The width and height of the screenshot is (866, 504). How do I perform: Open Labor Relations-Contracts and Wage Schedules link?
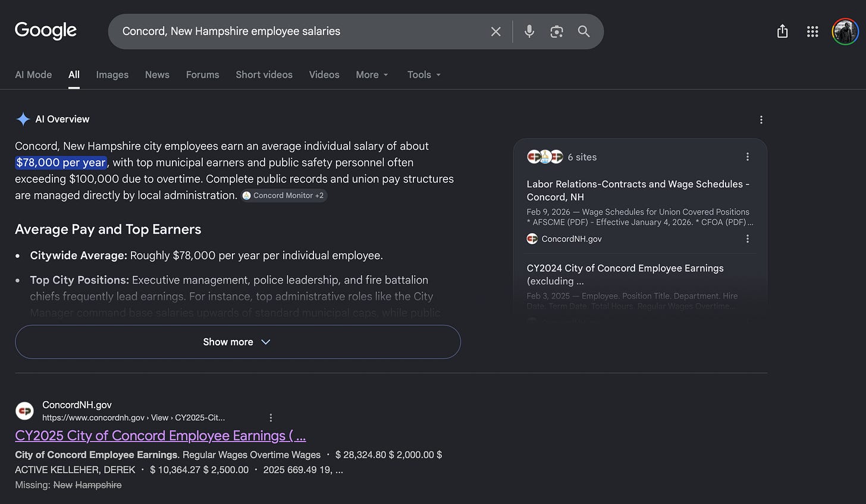[x=638, y=190]
